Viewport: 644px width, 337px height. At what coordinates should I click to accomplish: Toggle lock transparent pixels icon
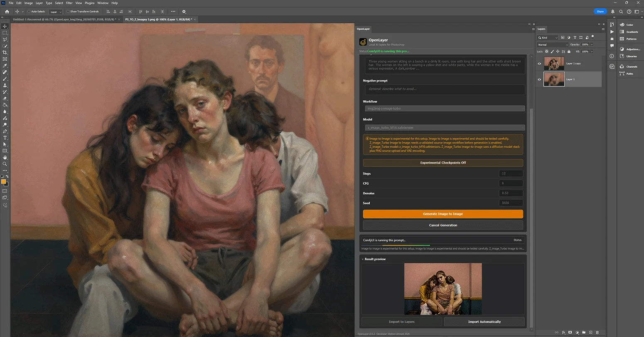click(547, 52)
